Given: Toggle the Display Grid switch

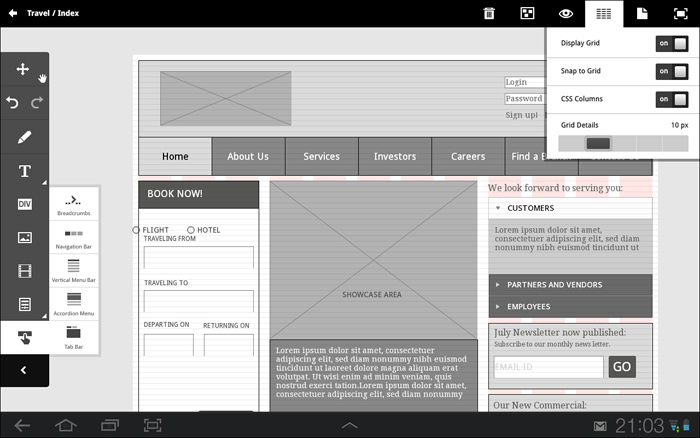Looking at the screenshot, I should [x=671, y=43].
